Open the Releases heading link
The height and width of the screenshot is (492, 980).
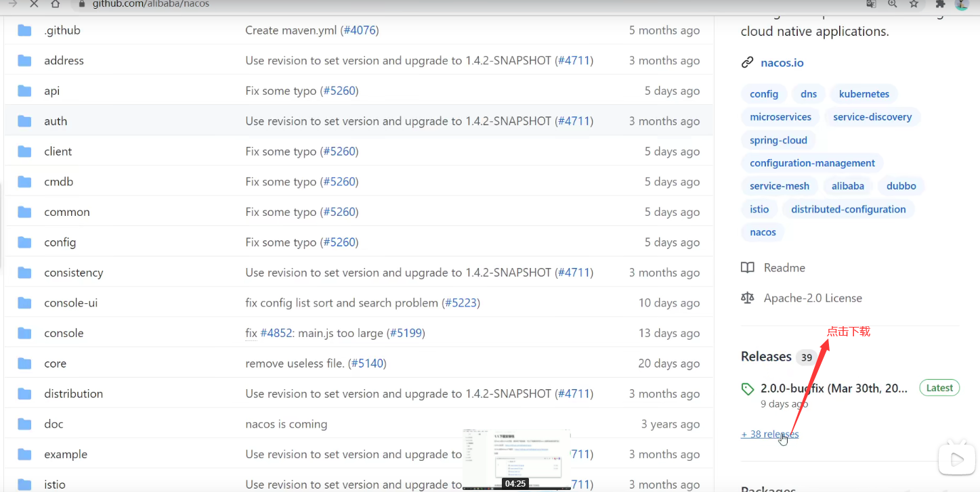(766, 357)
